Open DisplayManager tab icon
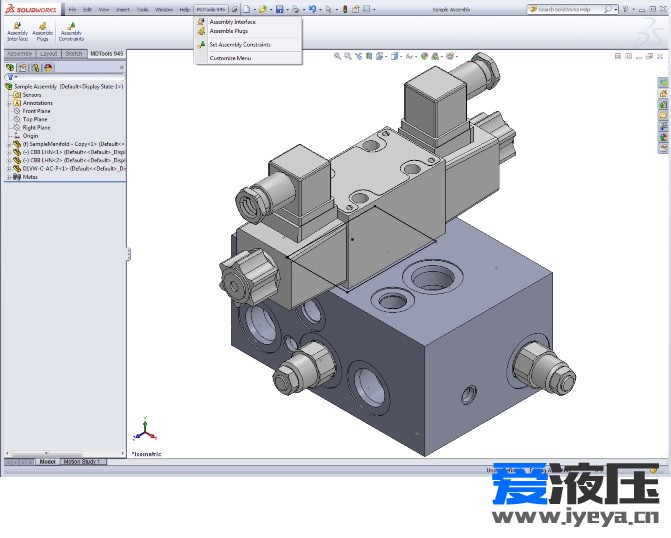Image resolution: width=671 pixels, height=538 pixels. (x=48, y=68)
